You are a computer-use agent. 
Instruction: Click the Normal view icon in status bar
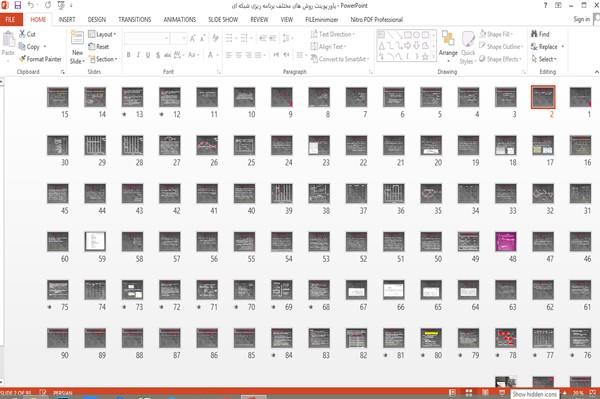coord(452,393)
